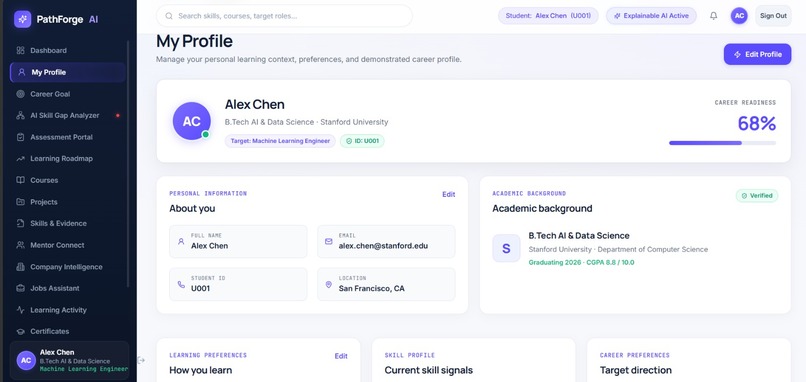Click the Explainable AI Active badge

(x=651, y=16)
